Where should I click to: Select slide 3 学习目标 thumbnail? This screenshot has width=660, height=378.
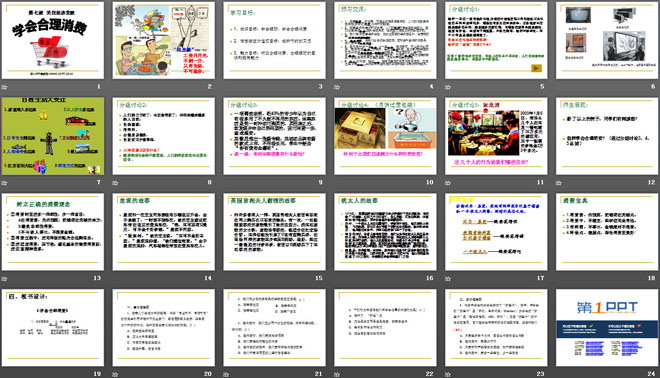pos(274,40)
